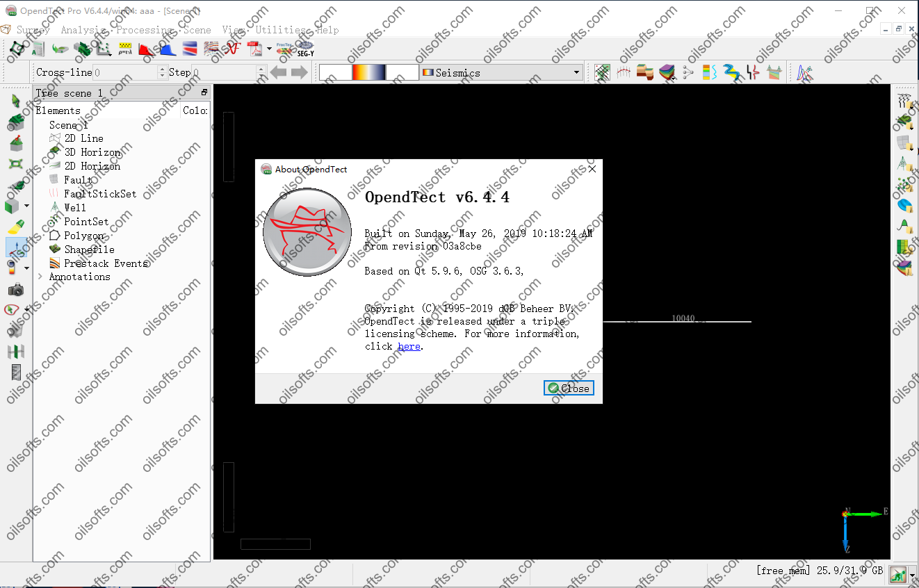The width and height of the screenshot is (919, 588).
Task: Click the yellow rock physics ruler icon
Action: pyautogui.click(x=125, y=49)
